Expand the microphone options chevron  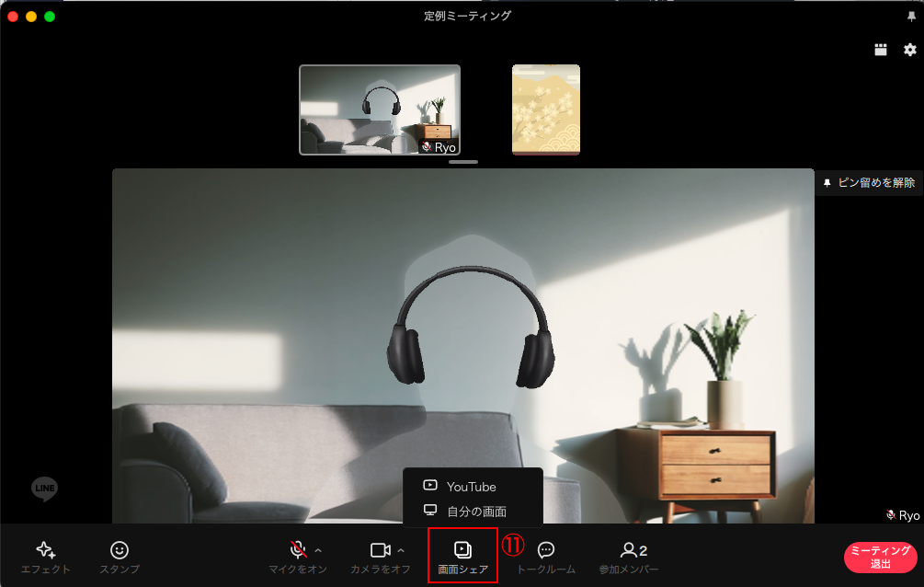318,550
